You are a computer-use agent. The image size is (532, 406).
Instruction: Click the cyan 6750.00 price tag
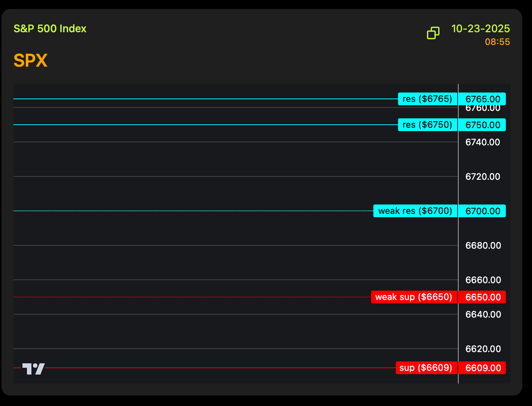click(x=482, y=125)
